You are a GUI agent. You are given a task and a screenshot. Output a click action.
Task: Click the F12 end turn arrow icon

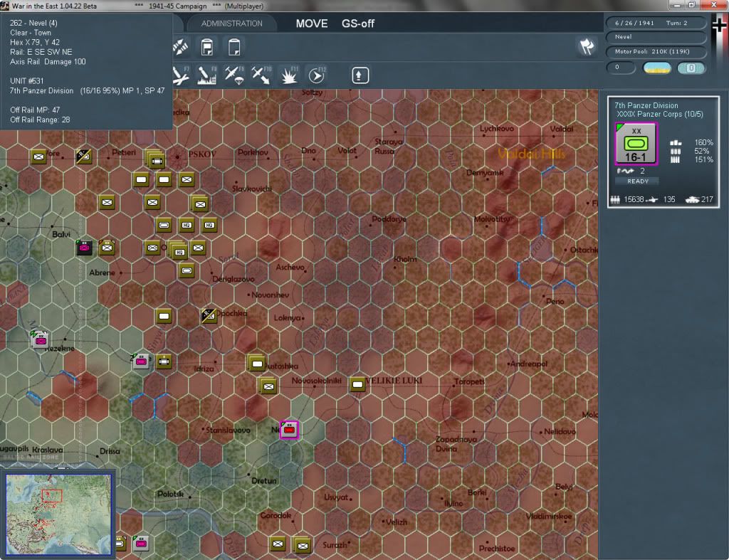click(317, 75)
